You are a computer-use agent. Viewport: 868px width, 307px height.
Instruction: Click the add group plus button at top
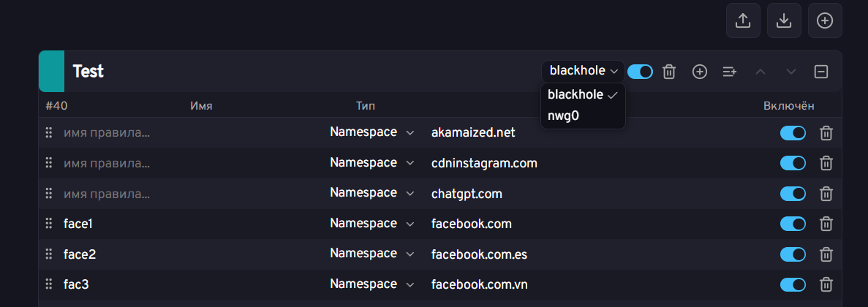(825, 20)
